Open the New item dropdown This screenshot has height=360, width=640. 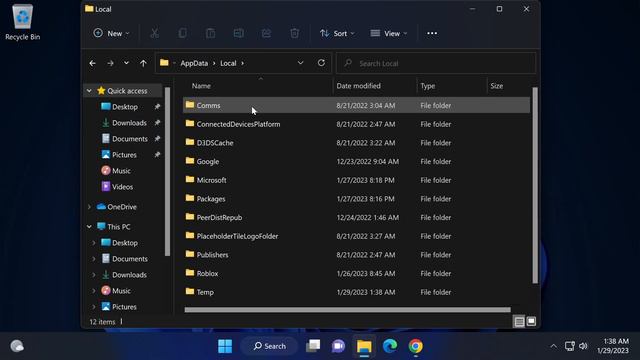click(111, 33)
